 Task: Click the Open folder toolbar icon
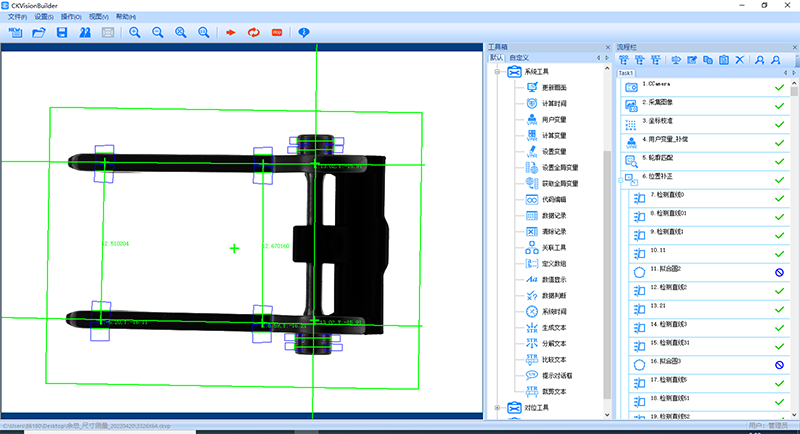coord(39,33)
